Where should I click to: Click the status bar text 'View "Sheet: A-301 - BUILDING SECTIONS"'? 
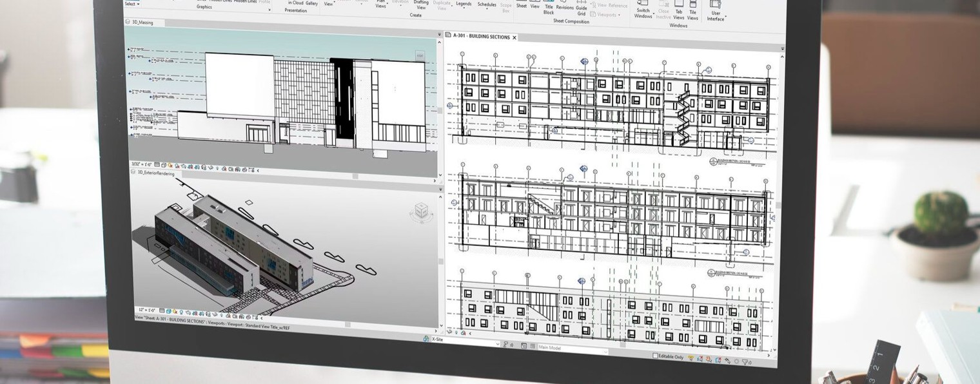coord(170,320)
